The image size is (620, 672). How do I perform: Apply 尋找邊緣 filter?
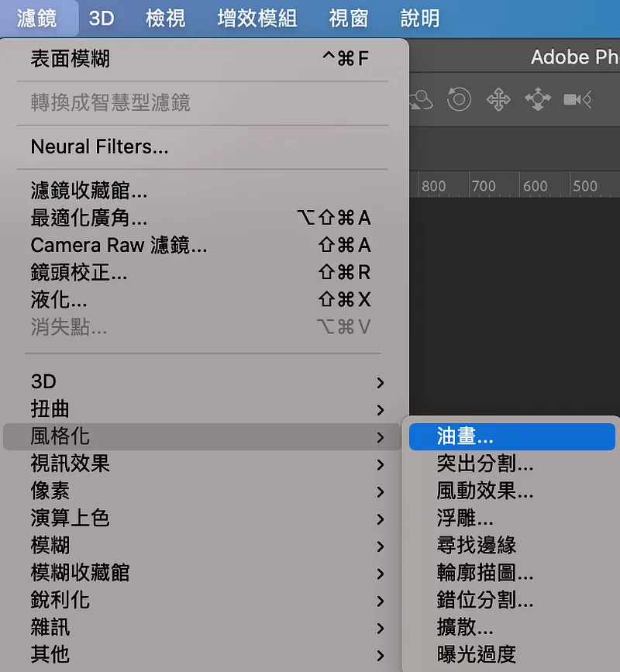click(512, 546)
